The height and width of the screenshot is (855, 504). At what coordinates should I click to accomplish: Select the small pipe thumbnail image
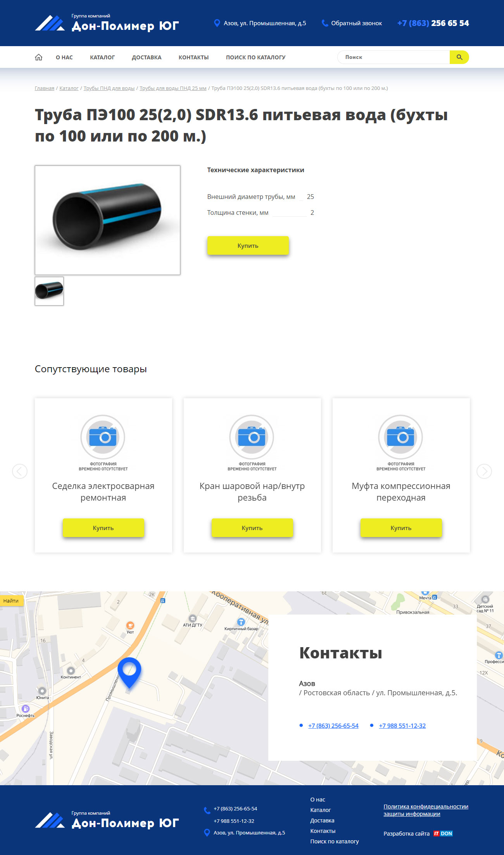click(49, 291)
